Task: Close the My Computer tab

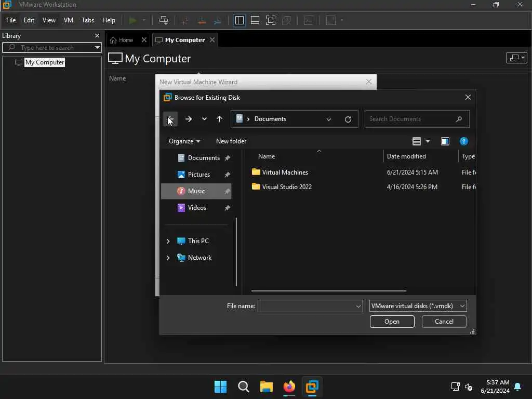Action: 212,40
